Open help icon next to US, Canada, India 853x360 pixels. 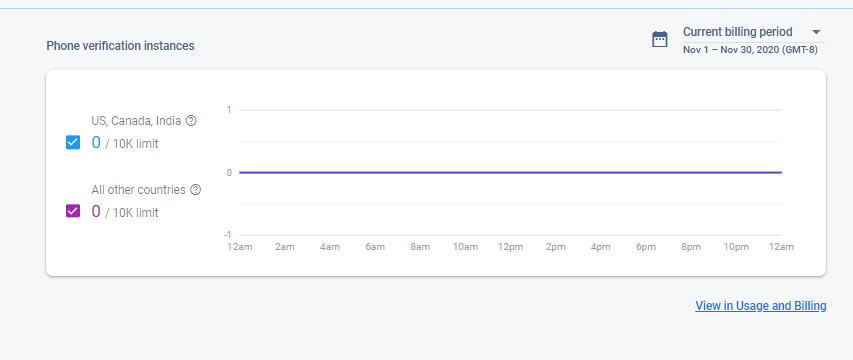tap(191, 121)
